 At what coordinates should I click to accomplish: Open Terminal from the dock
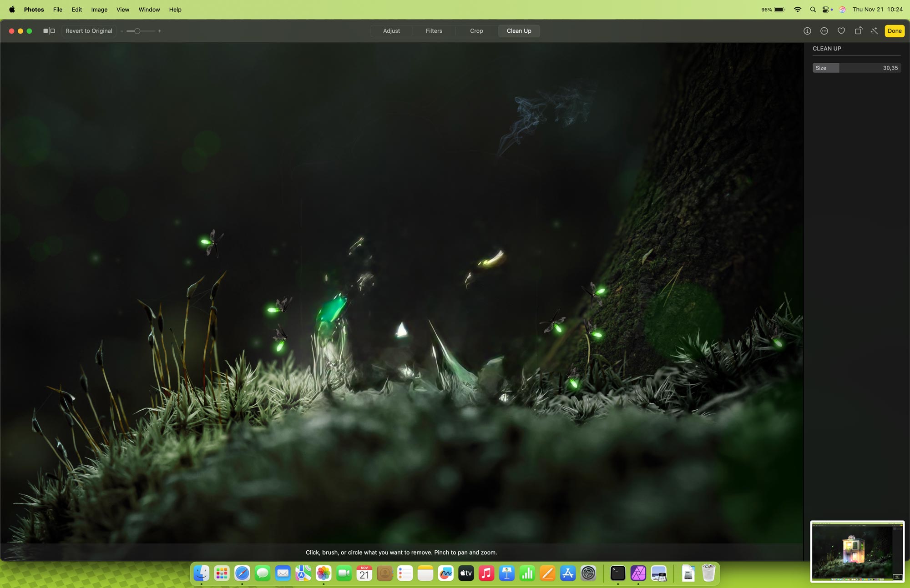click(x=617, y=573)
